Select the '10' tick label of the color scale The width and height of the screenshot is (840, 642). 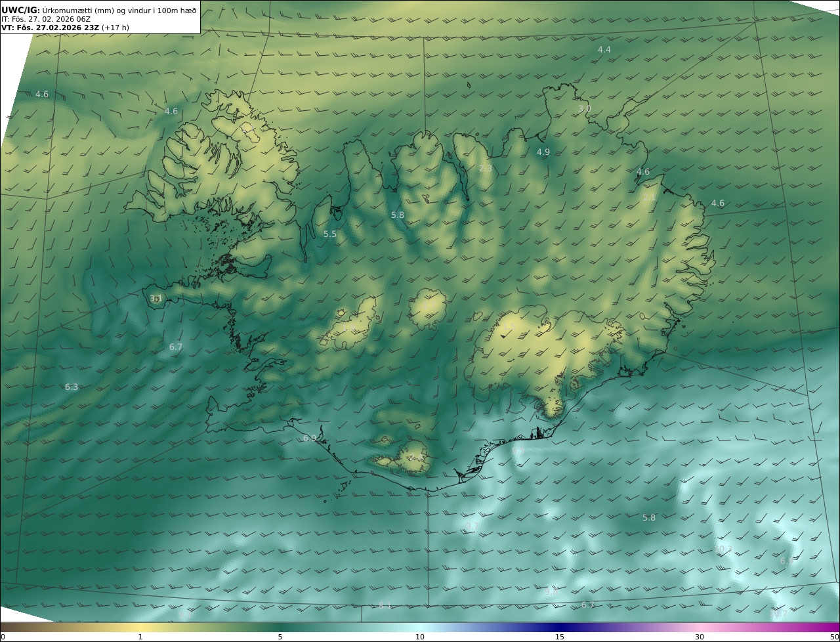420,637
